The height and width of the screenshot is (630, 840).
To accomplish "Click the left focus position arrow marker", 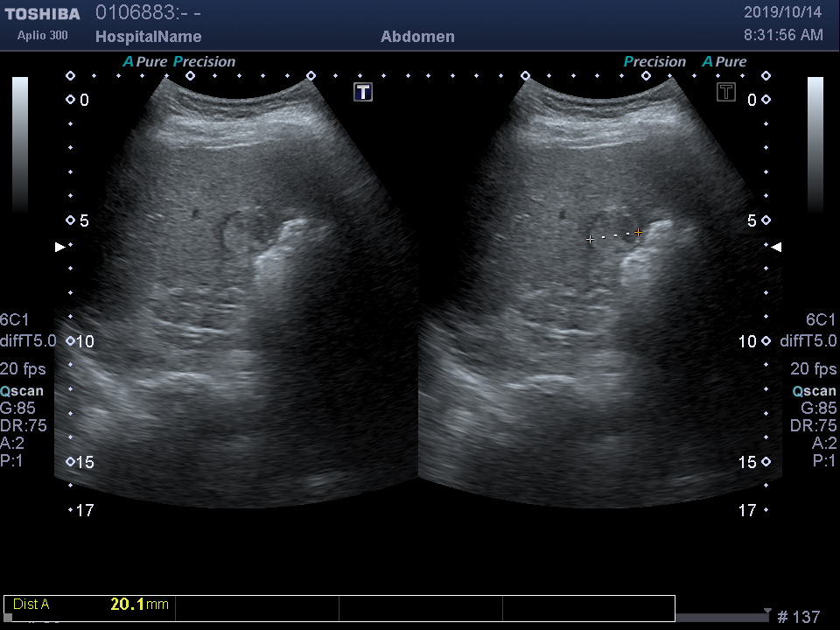I will tap(59, 248).
